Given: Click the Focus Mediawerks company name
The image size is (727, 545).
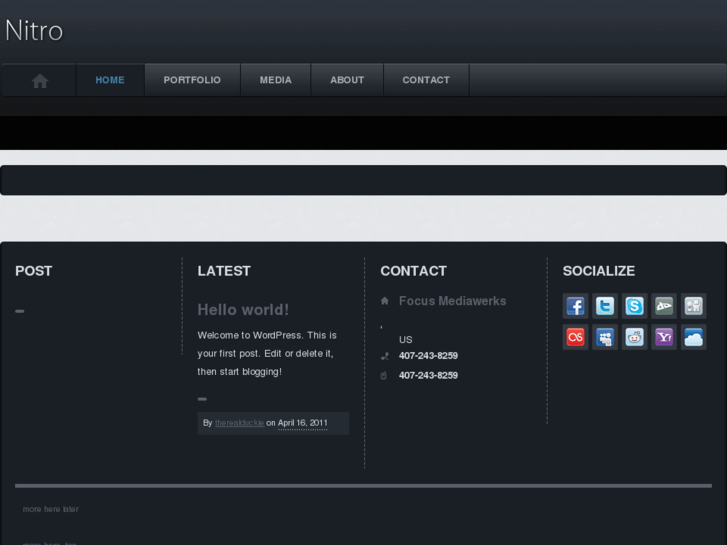Looking at the screenshot, I should [x=453, y=301].
